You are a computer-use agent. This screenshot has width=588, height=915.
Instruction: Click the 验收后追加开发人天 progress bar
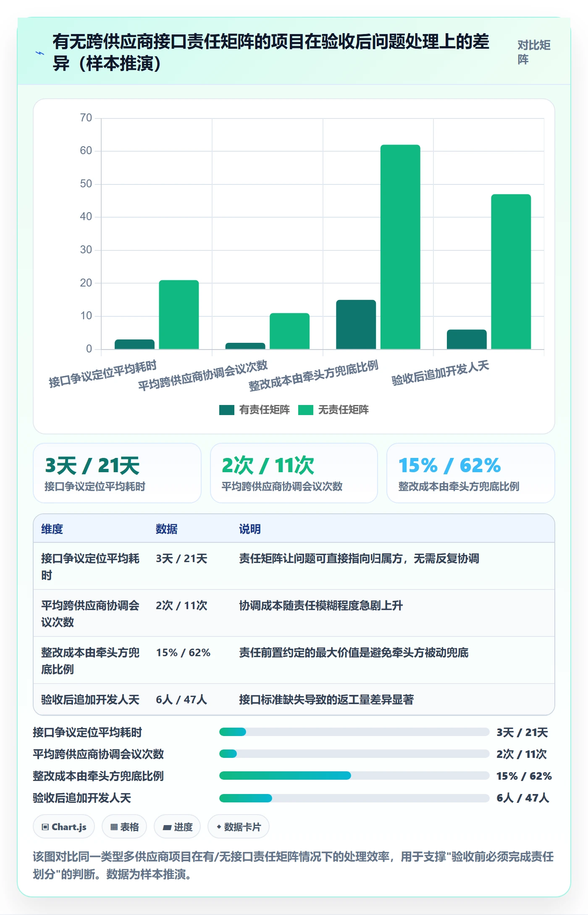click(354, 798)
